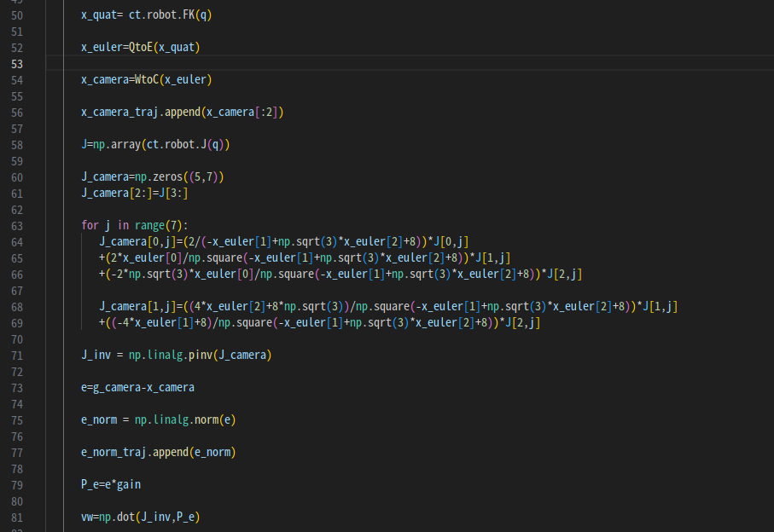Place cursor on the empty line 53
This screenshot has height=532, width=774.
[x=341, y=64]
